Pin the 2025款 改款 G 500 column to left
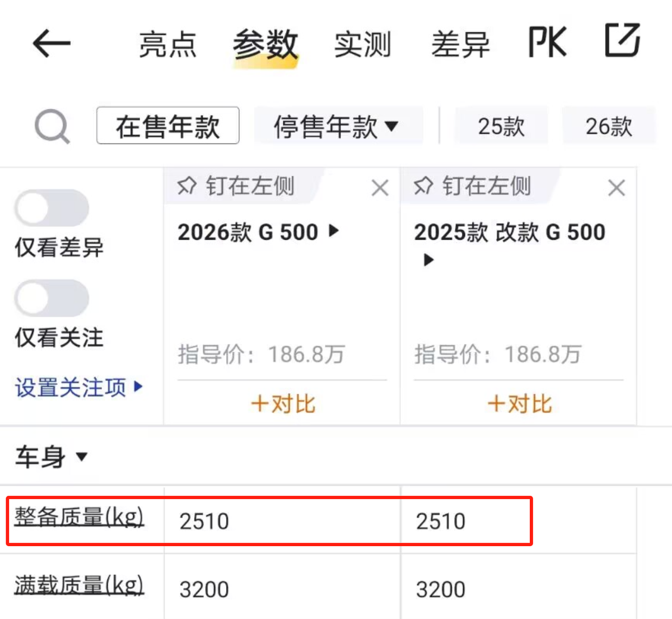The image size is (672, 619). click(x=472, y=186)
